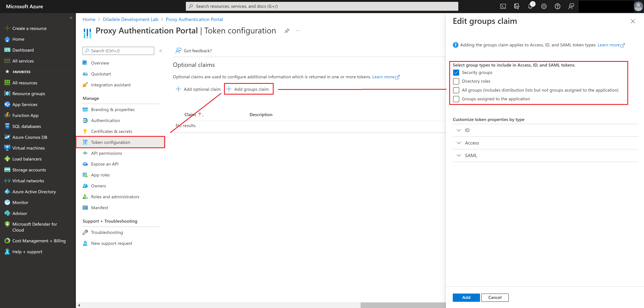Select Azure Active Directory in the sidebar

pos(34,191)
